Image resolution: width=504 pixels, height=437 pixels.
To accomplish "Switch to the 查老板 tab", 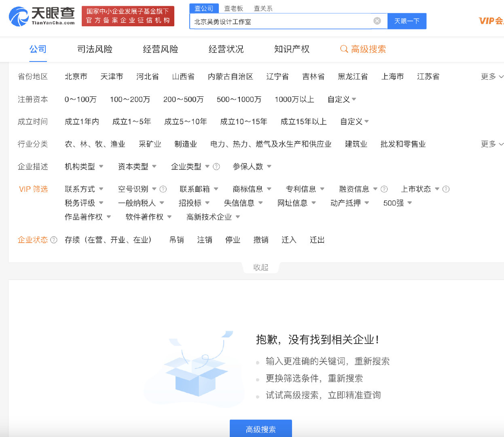I will pyautogui.click(x=233, y=8).
